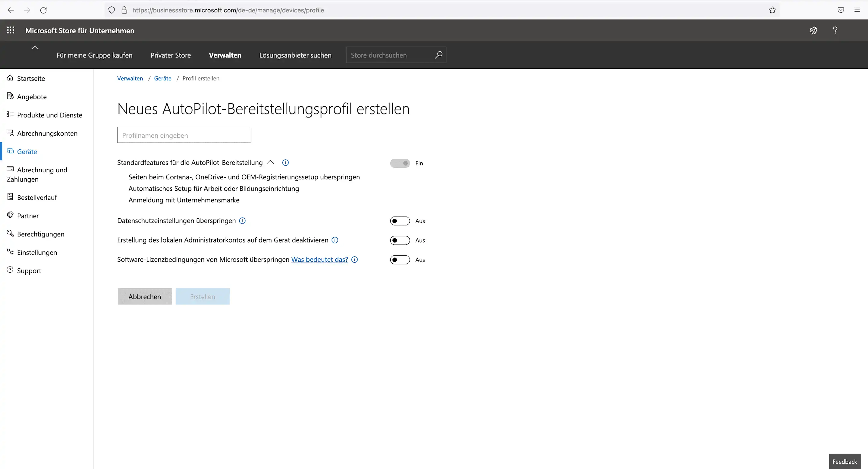Click the Erstellen button
This screenshot has height=469, width=868.
tap(203, 297)
